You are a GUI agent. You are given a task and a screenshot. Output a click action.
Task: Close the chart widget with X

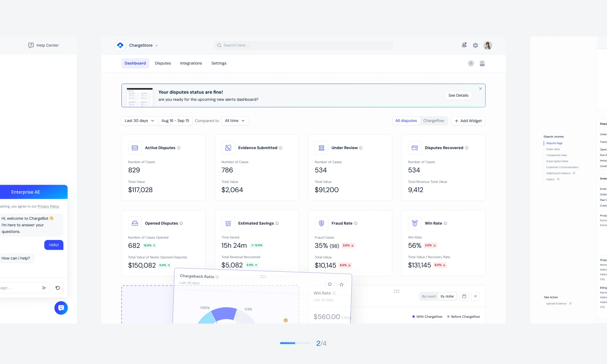click(x=475, y=296)
